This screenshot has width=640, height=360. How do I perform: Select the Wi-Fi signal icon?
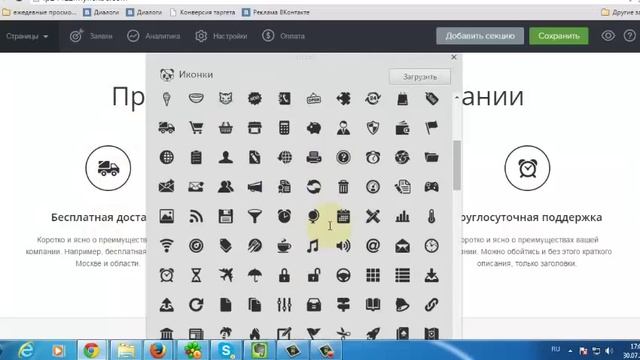[x=167, y=246]
